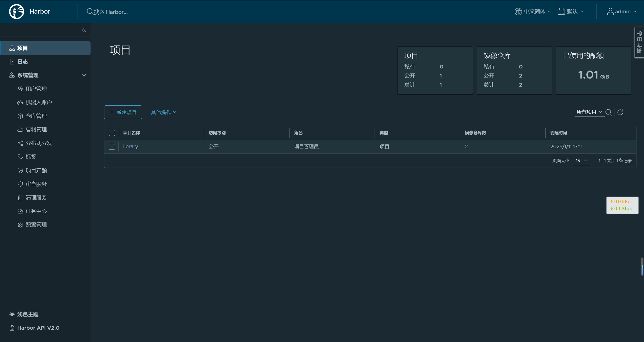The image size is (644, 342).
Task: Open the 事件日志 side tab
Action: (x=639, y=42)
